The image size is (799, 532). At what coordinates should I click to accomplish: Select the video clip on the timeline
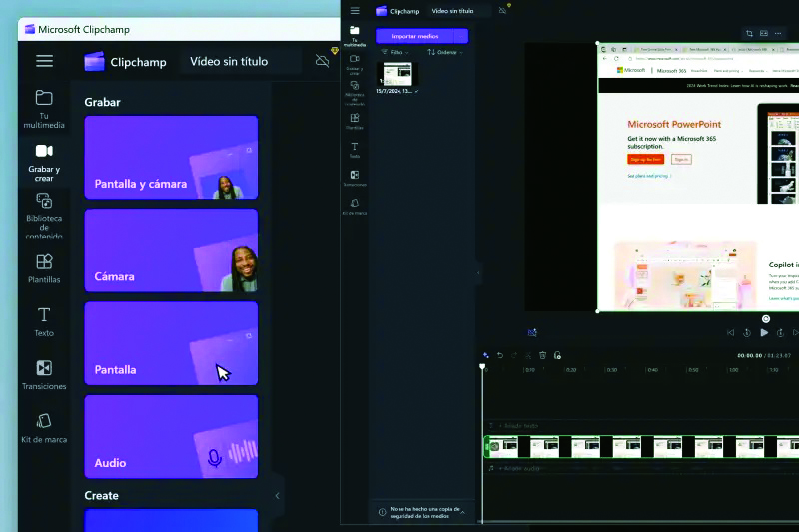point(641,447)
